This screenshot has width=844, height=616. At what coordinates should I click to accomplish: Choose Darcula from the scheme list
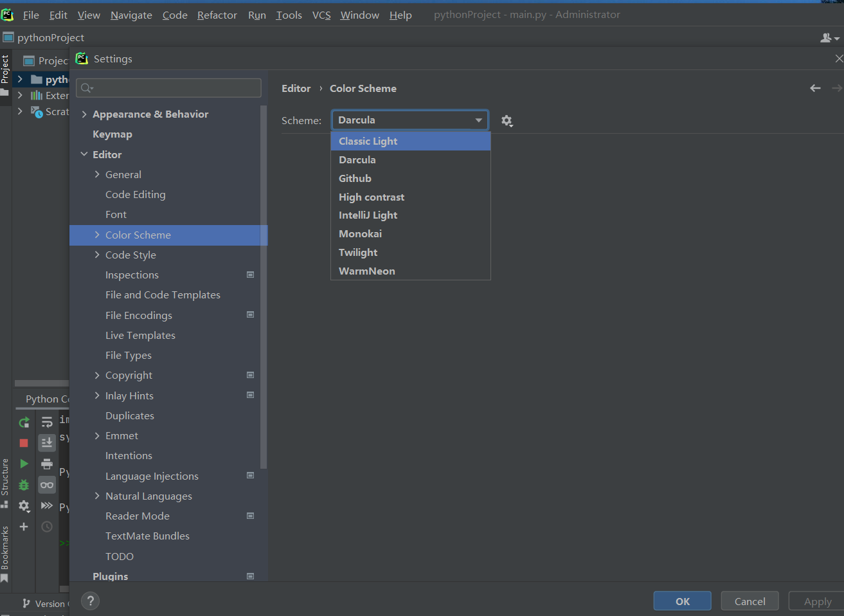click(411, 160)
